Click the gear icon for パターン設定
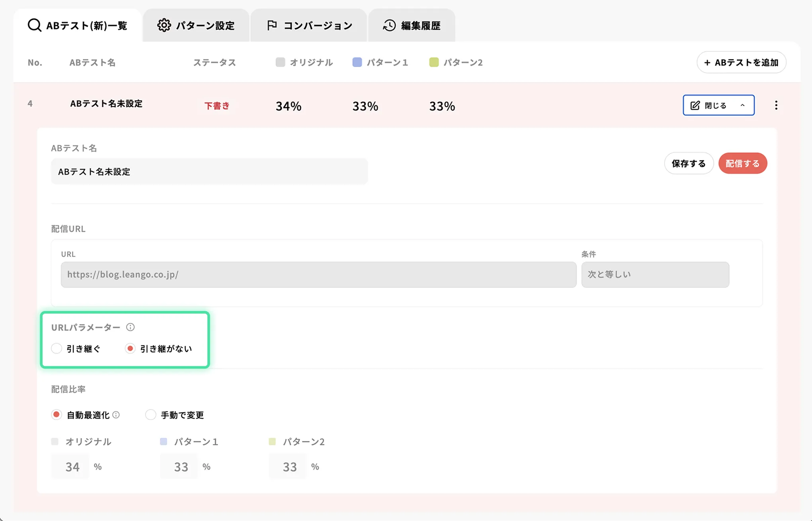 [164, 25]
